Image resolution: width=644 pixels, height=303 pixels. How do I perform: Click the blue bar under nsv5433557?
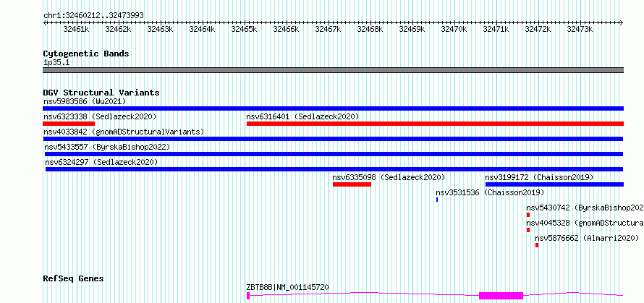(334, 154)
